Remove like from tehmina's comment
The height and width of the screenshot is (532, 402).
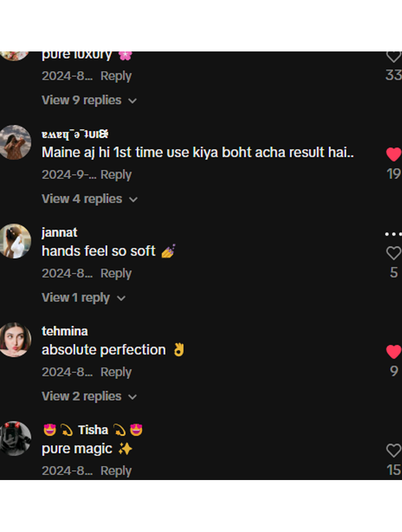click(x=394, y=352)
